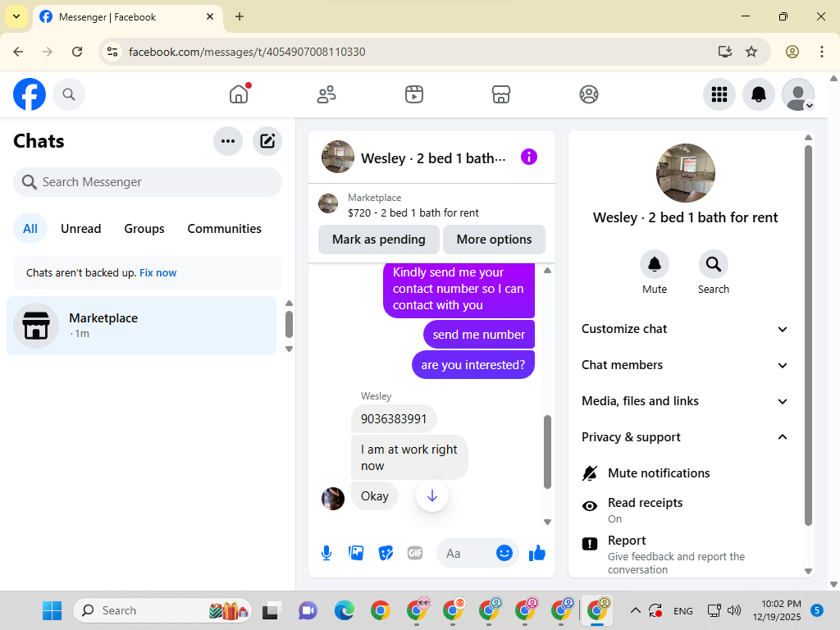This screenshot has height=630, width=840.
Task: Open the Video (Watch) icon
Action: [414, 94]
